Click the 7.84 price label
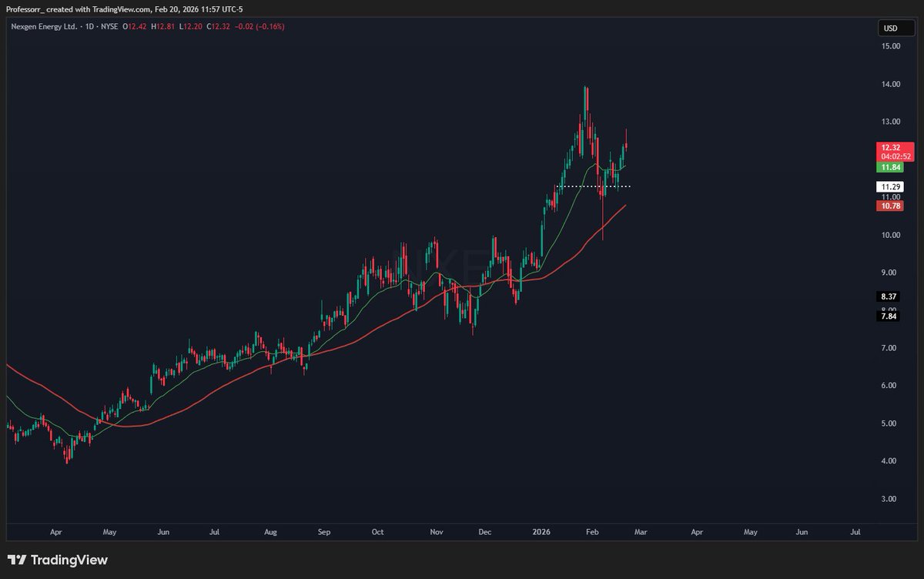The width and height of the screenshot is (924, 579). (x=890, y=316)
